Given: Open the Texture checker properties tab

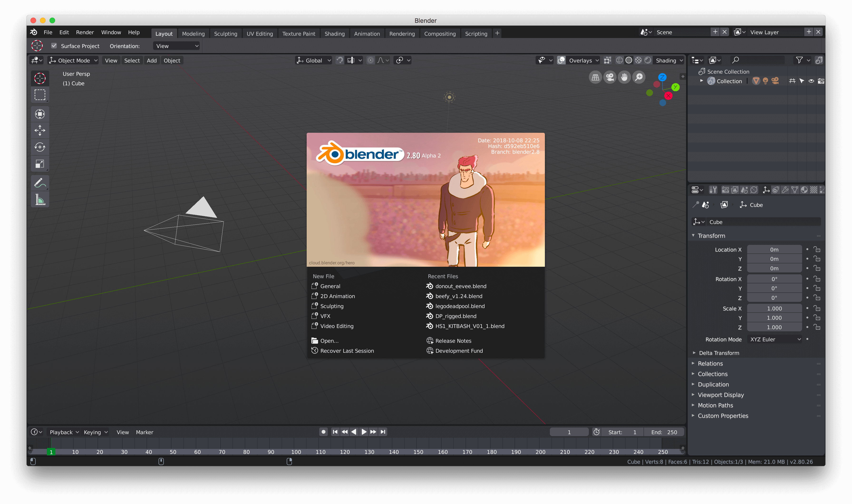Looking at the screenshot, I should coord(813,190).
